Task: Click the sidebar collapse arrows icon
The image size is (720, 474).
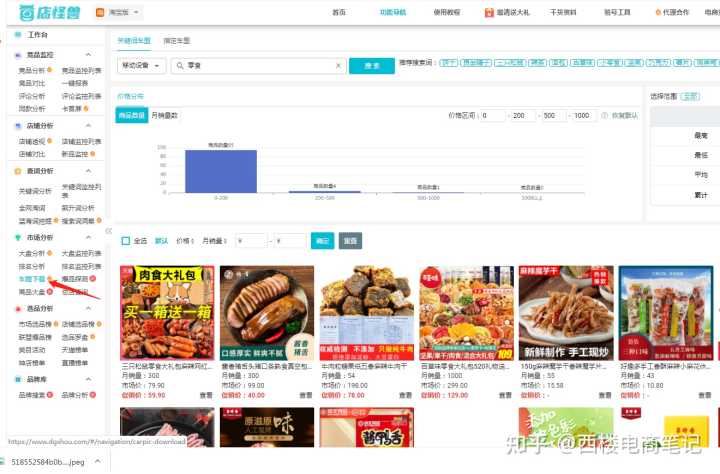Action: (x=109, y=231)
